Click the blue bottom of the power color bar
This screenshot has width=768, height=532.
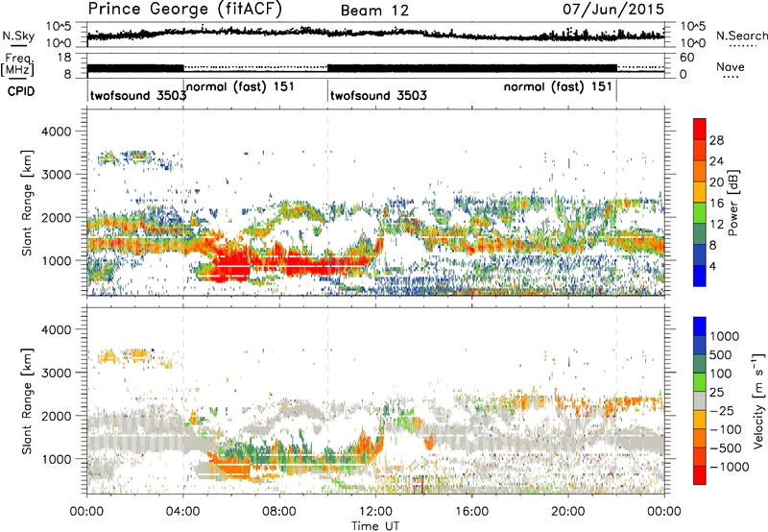pyautogui.click(x=700, y=276)
